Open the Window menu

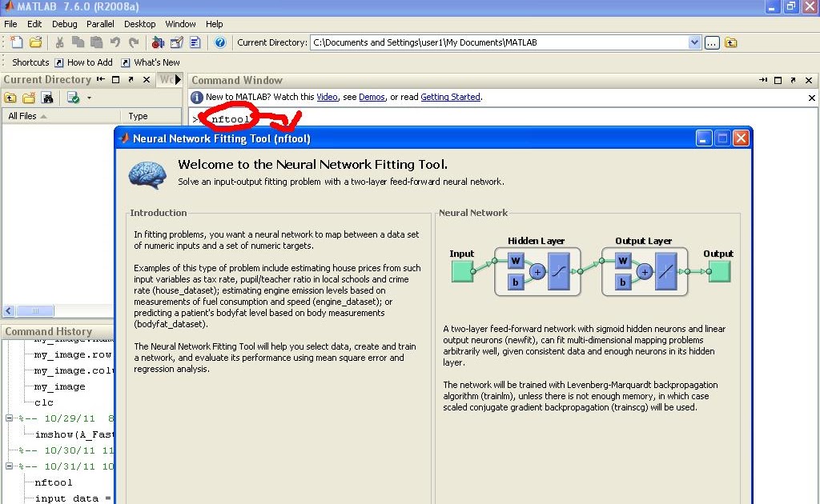point(180,24)
